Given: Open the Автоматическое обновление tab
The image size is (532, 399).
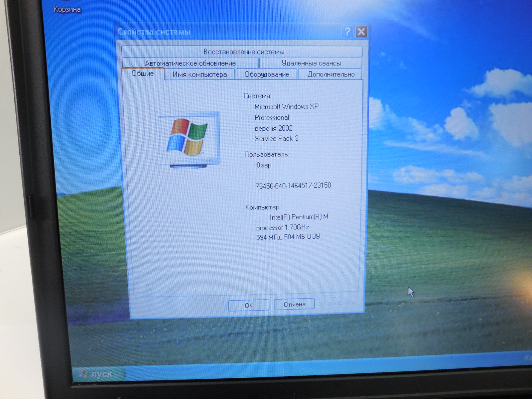Looking at the screenshot, I should pos(190,63).
